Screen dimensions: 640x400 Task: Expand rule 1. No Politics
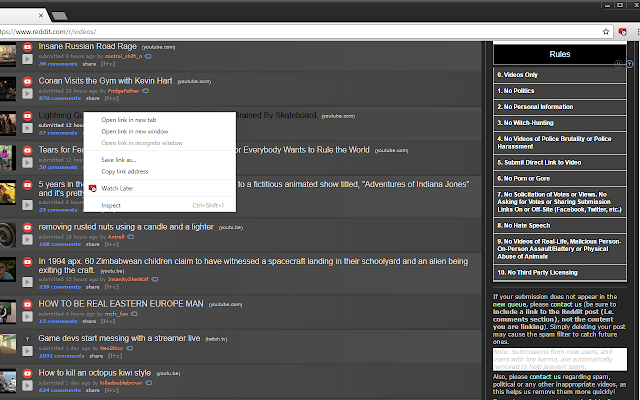560,91
